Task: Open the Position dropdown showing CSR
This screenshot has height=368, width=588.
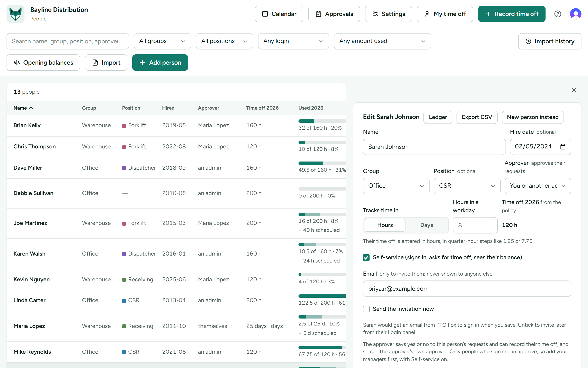Action: 467,186
